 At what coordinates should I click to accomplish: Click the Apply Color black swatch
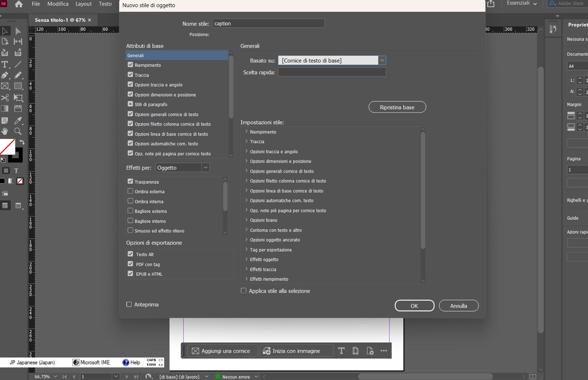pos(3,181)
